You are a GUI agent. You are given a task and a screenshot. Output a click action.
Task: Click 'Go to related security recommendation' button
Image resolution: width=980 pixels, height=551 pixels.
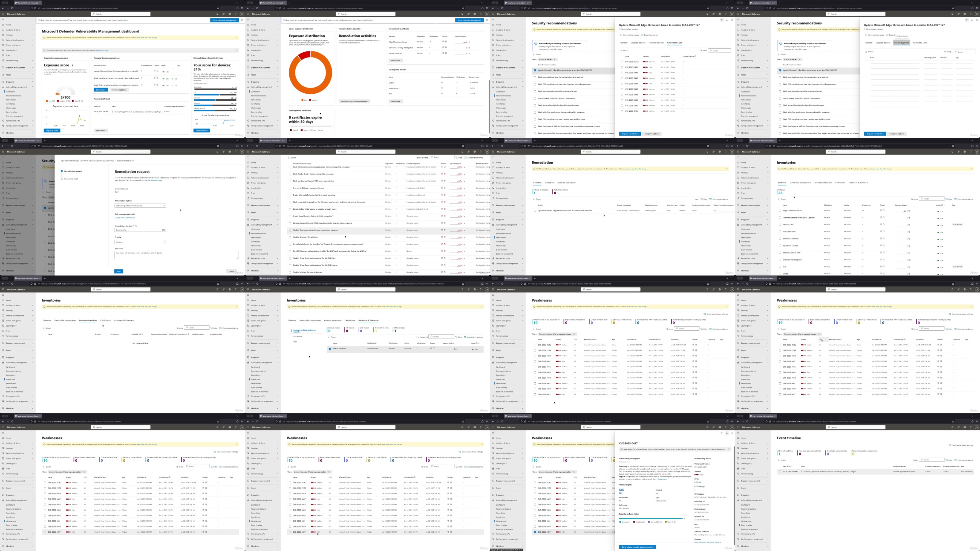[x=637, y=547]
